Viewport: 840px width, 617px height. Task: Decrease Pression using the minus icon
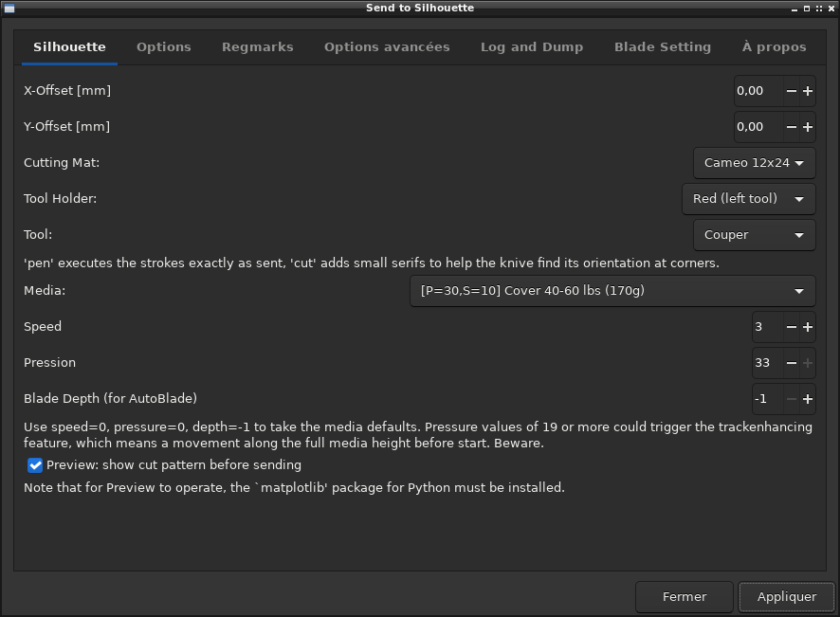click(x=792, y=363)
